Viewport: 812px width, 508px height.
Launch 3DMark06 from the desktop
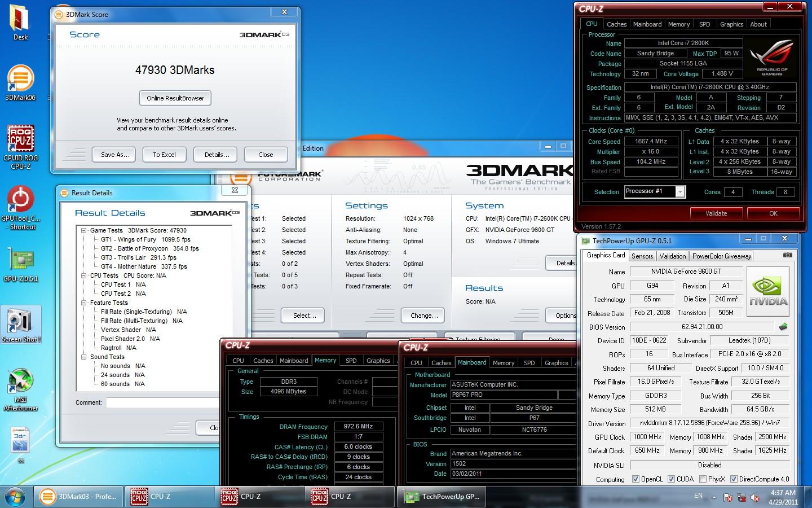point(20,83)
